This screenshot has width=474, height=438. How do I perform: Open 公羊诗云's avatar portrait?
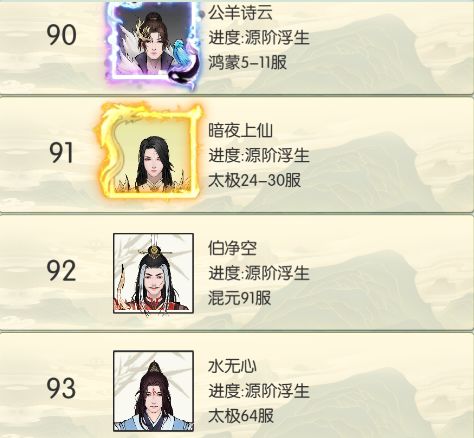153,43
